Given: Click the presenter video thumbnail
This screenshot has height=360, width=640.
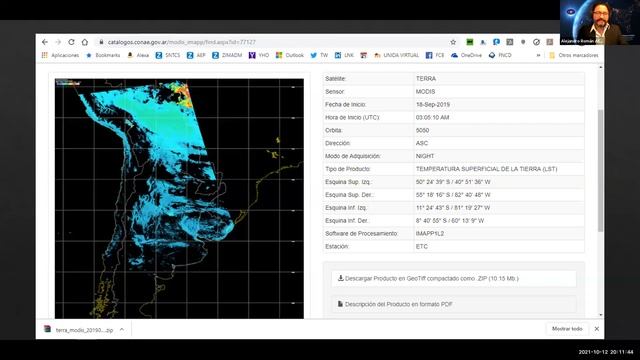Looking at the screenshot, I should click(x=600, y=22).
